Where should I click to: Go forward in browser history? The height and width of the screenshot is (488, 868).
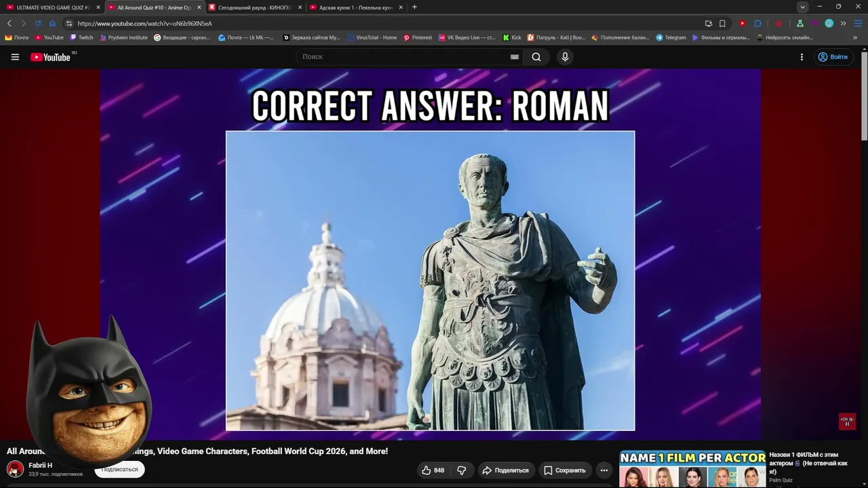point(23,23)
